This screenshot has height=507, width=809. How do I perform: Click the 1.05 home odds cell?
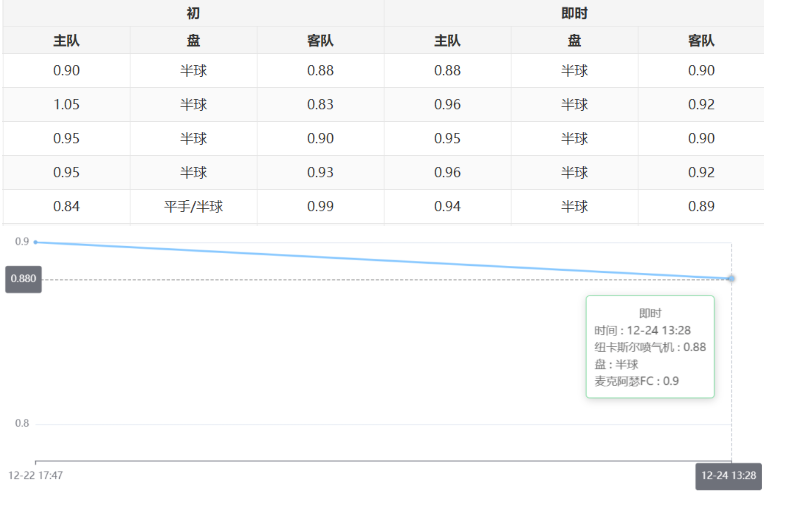(x=66, y=105)
